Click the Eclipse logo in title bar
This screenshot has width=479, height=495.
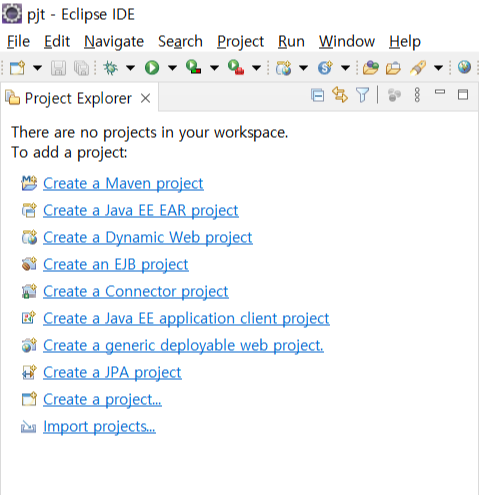pos(12,14)
